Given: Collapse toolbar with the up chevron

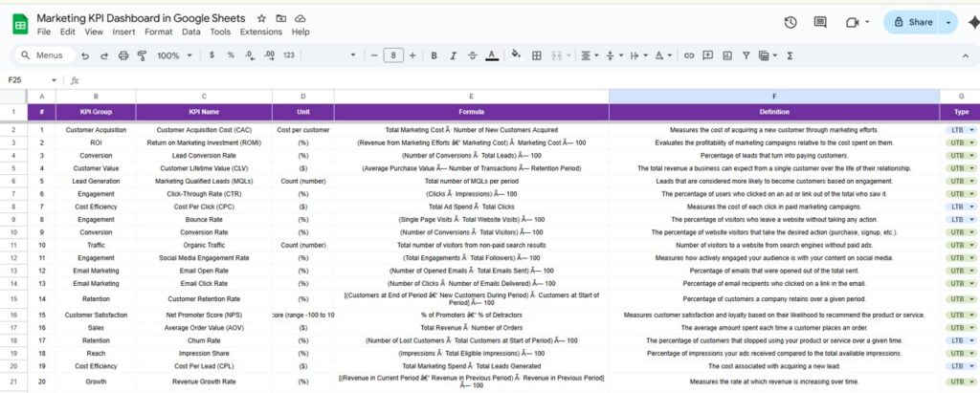Looking at the screenshot, I should 966,55.
